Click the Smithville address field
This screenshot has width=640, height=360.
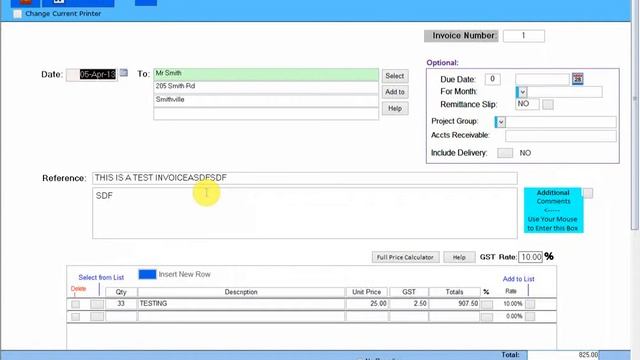266,100
